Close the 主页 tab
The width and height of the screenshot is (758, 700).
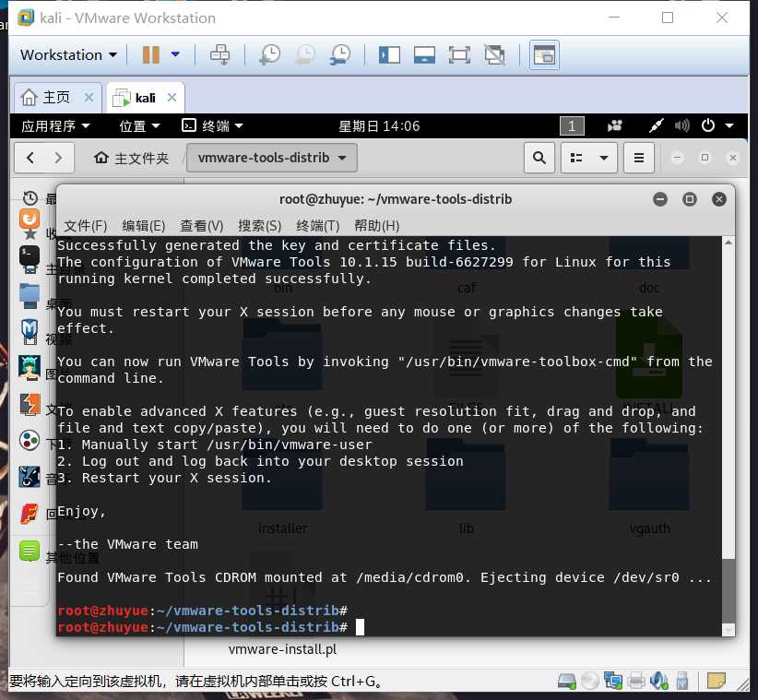point(89,97)
